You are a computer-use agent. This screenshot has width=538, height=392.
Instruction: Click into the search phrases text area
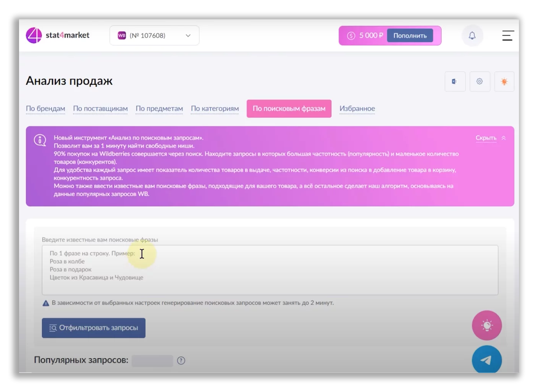pos(270,270)
